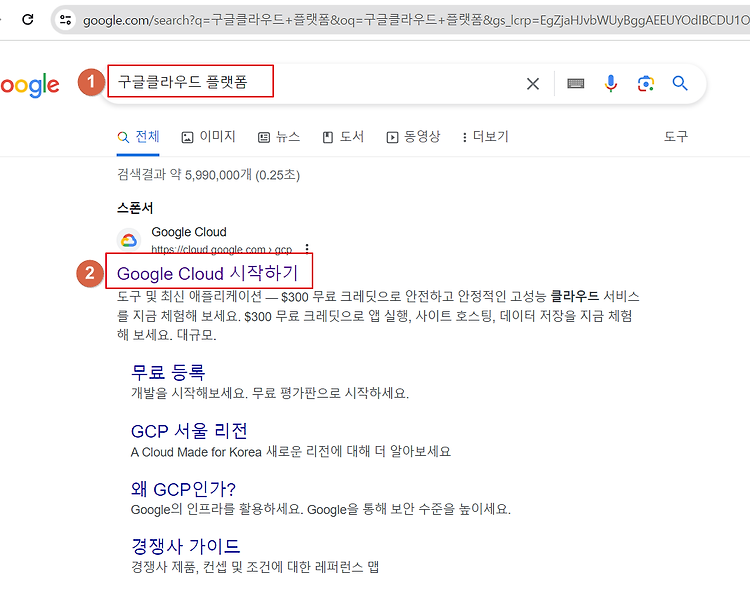Open the three-dot menu next to cloud.google.com
The height and width of the screenshot is (594, 750).
click(x=307, y=248)
